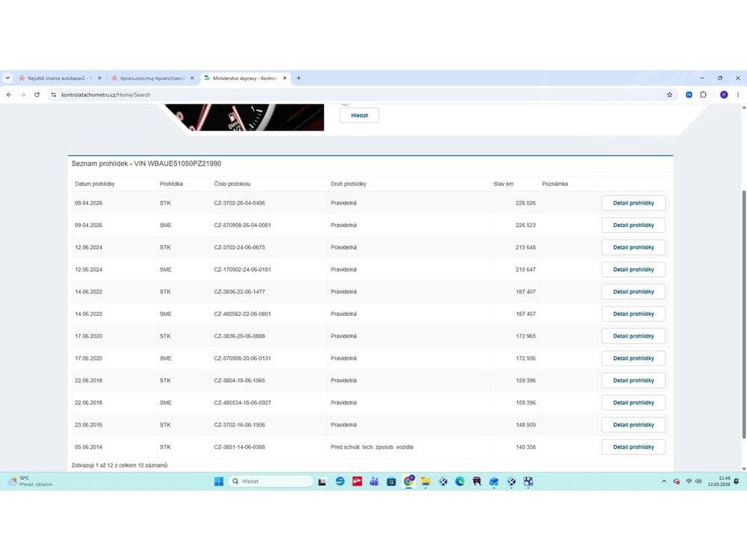Image resolution: width=747 pixels, height=560 pixels.
Task: Click the Číslo protokolu column header
Action: [232, 184]
